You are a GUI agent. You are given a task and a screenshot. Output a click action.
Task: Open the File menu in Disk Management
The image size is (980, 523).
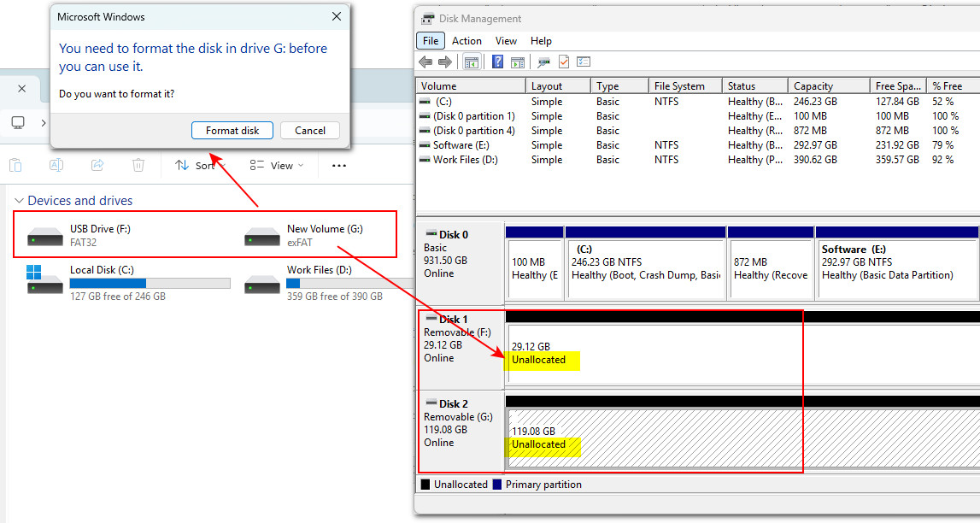click(431, 41)
